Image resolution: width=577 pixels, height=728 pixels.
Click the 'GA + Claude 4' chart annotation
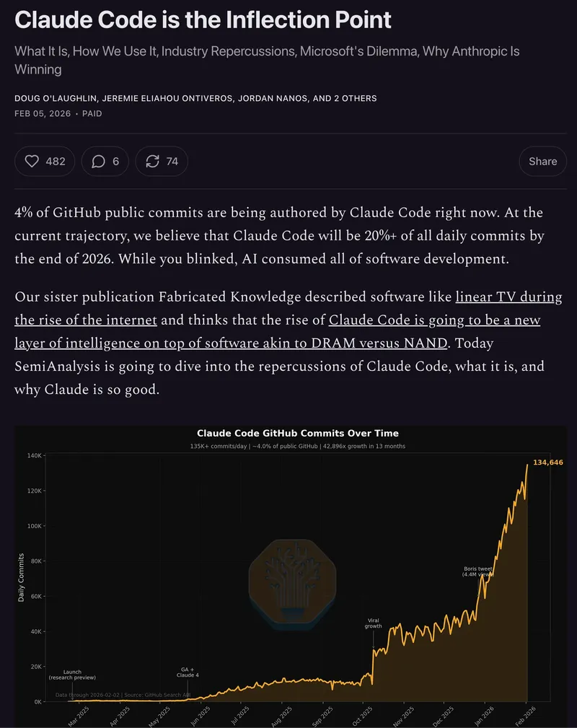pyautogui.click(x=188, y=672)
